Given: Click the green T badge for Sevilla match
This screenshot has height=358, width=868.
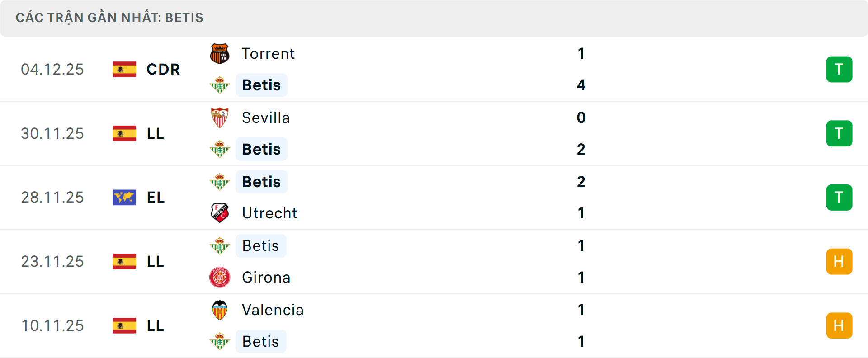Looking at the screenshot, I should tap(839, 133).
